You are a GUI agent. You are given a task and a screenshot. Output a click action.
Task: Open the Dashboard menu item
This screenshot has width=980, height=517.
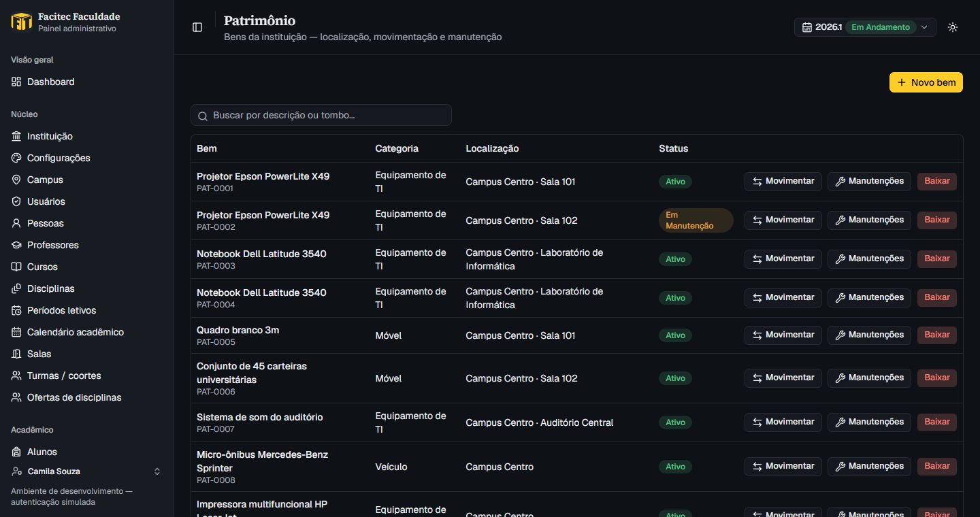point(86,82)
